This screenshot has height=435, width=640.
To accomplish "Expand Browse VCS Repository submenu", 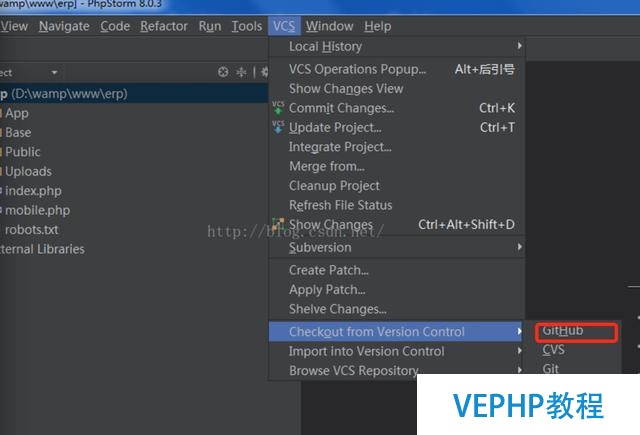I will click(396, 371).
